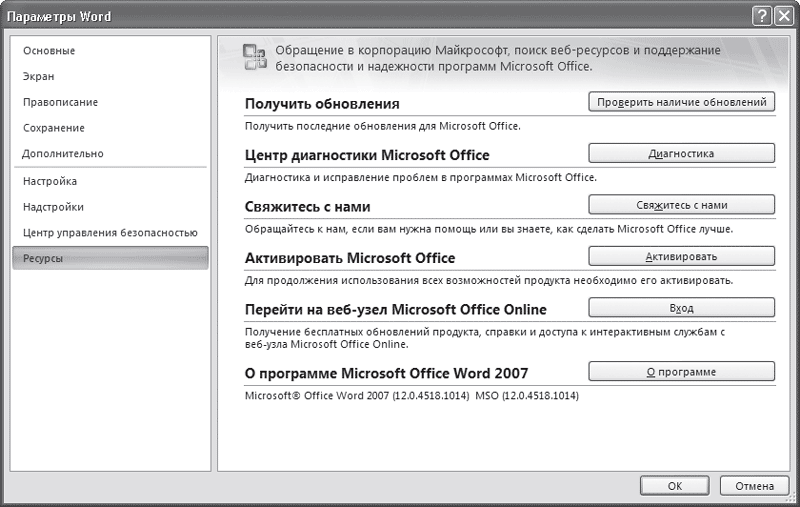The image size is (800, 507).
Task: Open the О программе button
Action: click(682, 371)
